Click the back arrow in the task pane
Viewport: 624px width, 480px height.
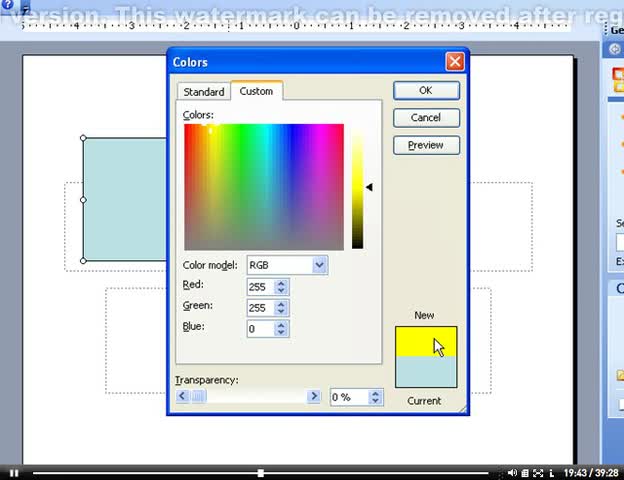pos(614,49)
